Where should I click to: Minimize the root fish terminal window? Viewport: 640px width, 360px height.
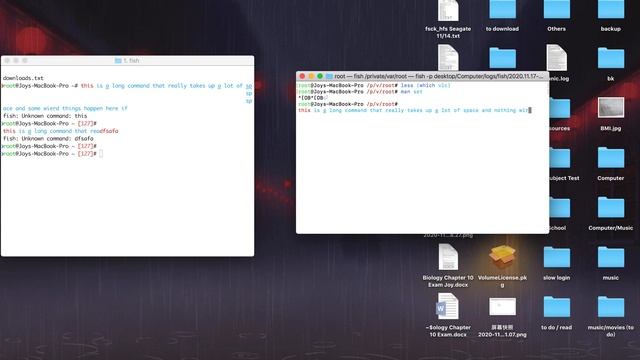[x=311, y=76]
